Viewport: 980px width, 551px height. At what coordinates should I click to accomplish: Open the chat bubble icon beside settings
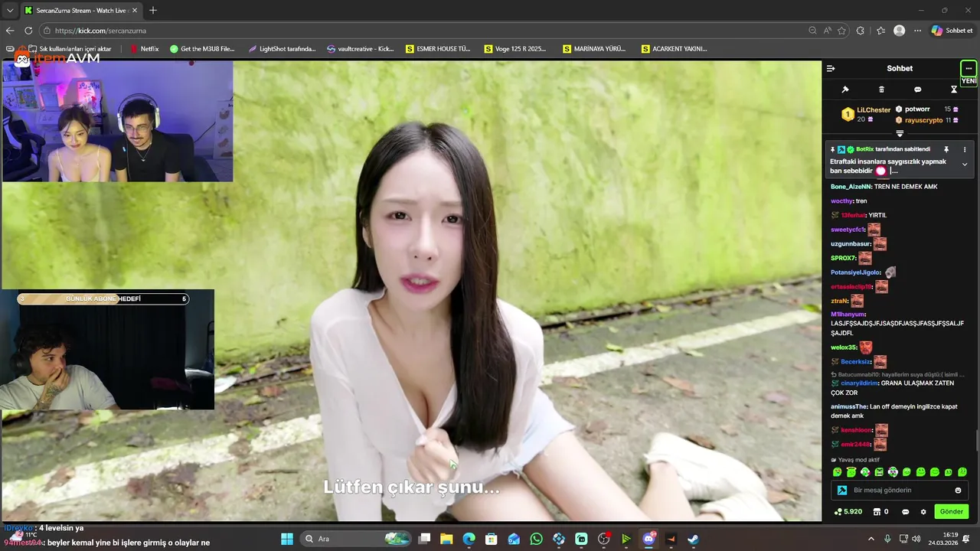pos(906,512)
